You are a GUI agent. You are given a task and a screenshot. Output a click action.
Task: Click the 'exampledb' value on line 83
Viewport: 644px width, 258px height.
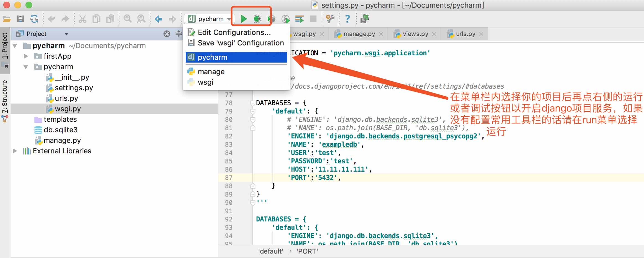click(339, 145)
